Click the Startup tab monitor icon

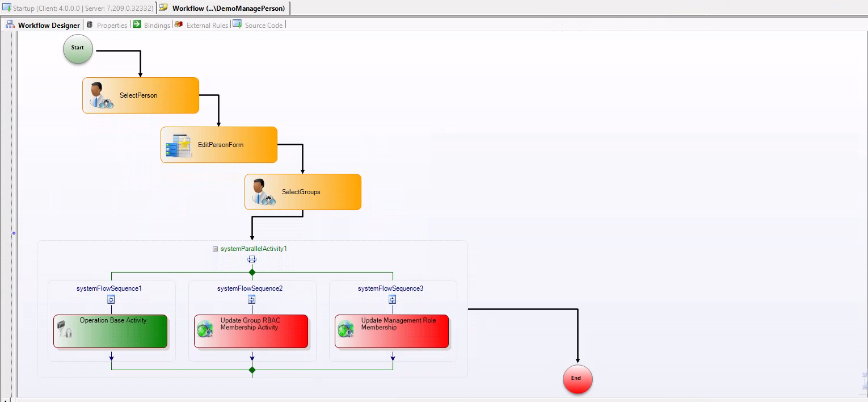click(x=6, y=8)
